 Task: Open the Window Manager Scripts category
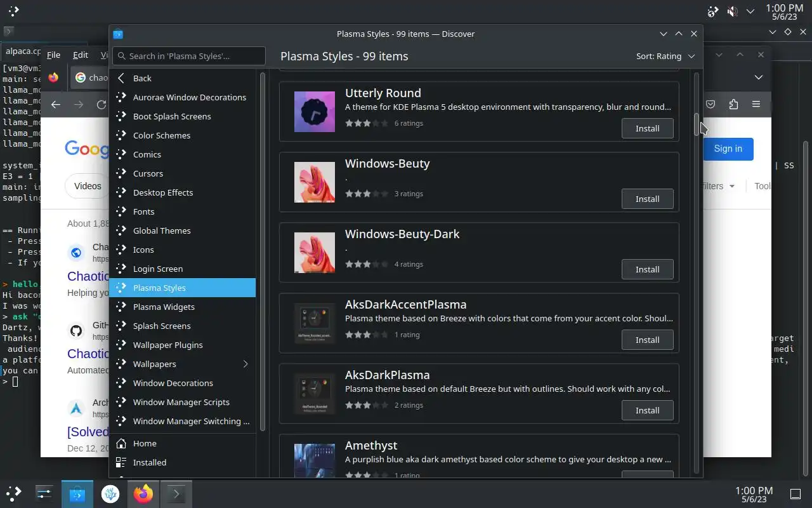coord(183,402)
